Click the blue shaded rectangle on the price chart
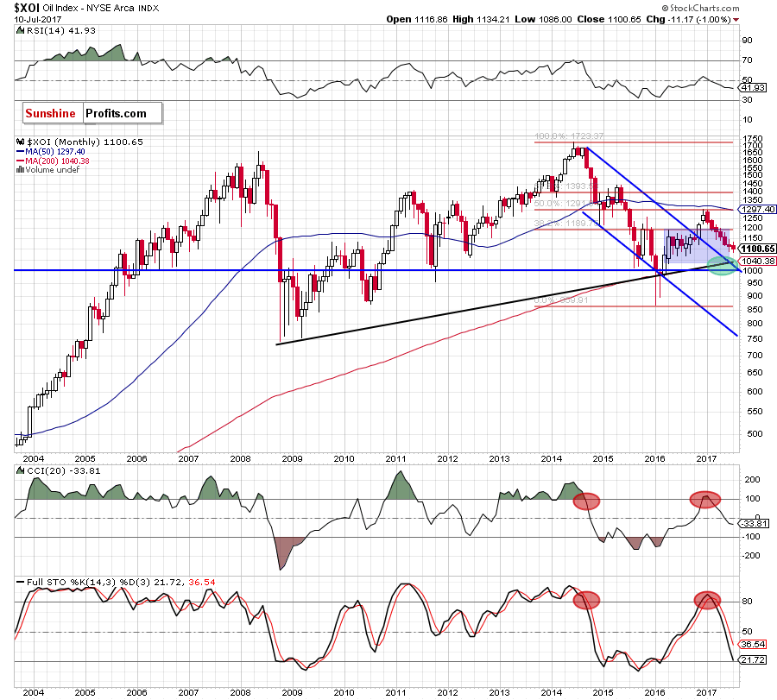This screenshot has width=777, height=700. point(698,245)
